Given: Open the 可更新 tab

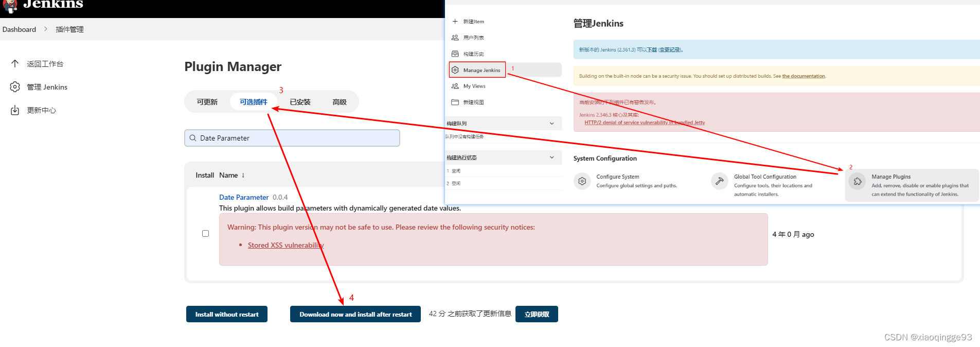Looking at the screenshot, I should 207,102.
